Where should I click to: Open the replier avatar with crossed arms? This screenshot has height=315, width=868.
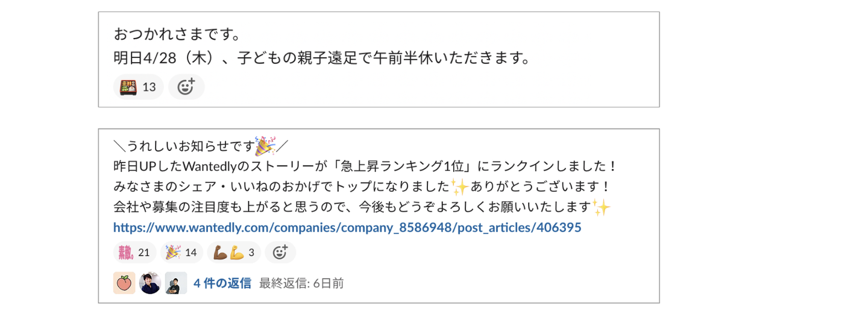[x=175, y=283]
